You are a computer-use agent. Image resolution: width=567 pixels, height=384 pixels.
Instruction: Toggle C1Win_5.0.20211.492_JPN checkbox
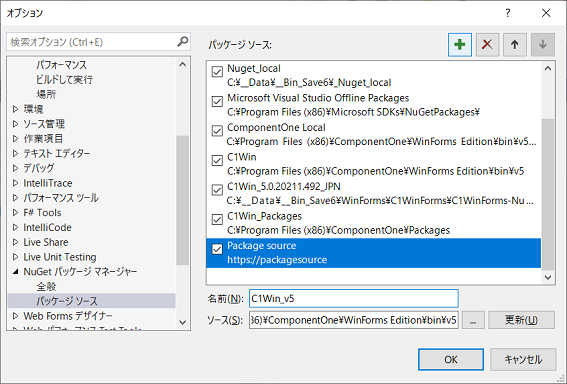coord(217,190)
